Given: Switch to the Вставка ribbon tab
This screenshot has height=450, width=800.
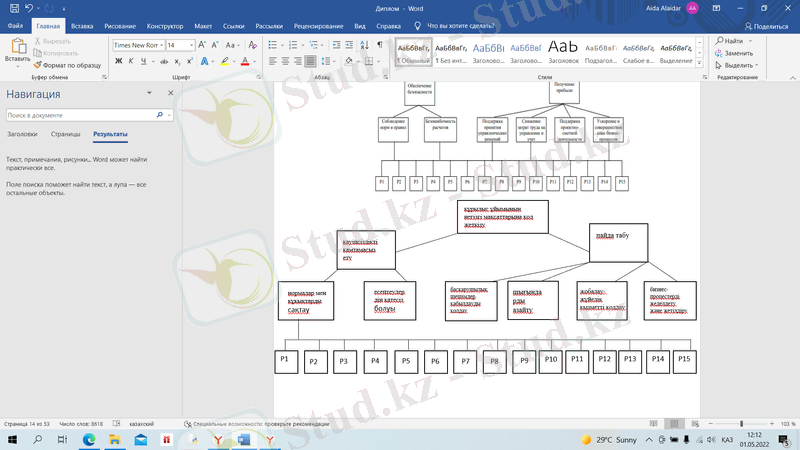Looking at the screenshot, I should tap(82, 26).
